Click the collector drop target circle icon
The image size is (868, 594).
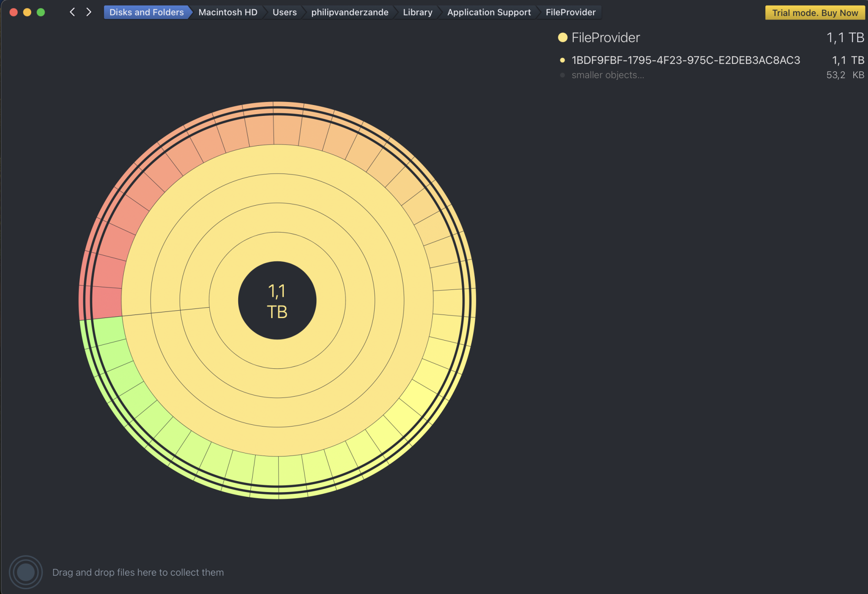click(26, 572)
